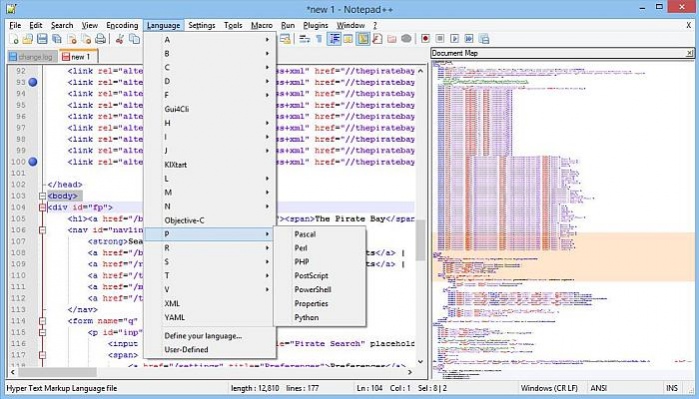The image size is (699, 399).
Task: Click the Cut scissors icon
Action: click(x=119, y=39)
